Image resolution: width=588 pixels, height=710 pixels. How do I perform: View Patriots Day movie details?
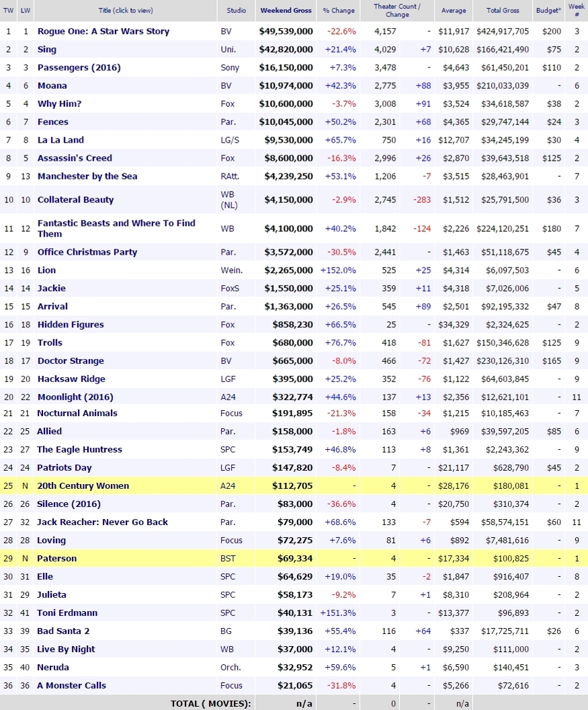click(65, 467)
